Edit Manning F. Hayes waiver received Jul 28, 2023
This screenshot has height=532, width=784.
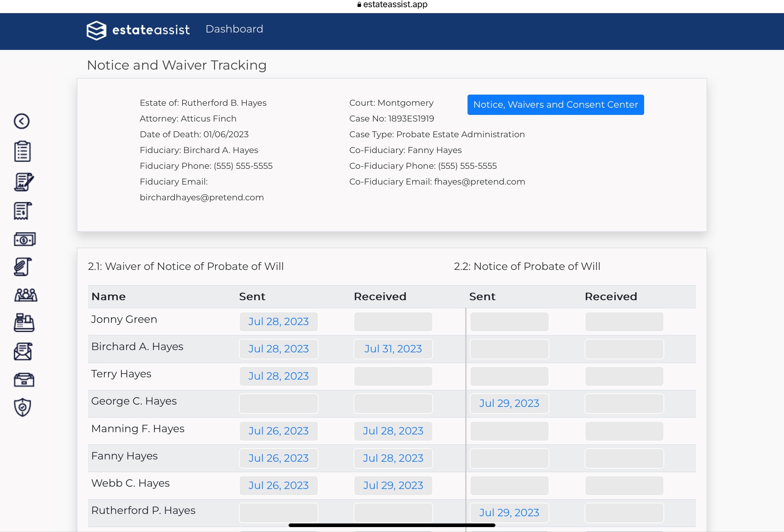pyautogui.click(x=393, y=431)
